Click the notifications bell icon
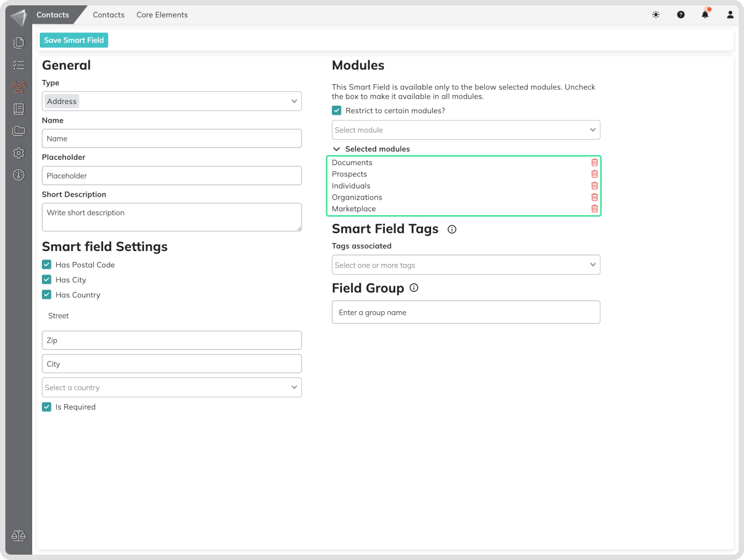Viewport: 744px width, 560px height. pyautogui.click(x=705, y=14)
